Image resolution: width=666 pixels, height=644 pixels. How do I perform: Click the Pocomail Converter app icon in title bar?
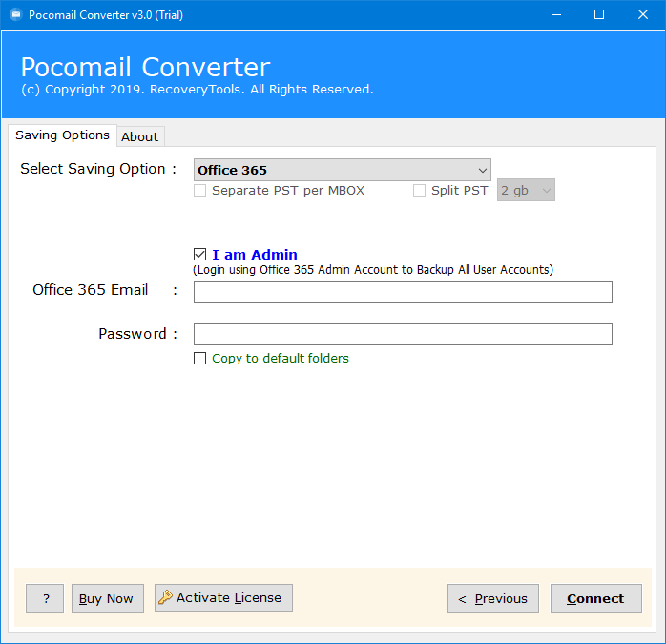(16, 15)
